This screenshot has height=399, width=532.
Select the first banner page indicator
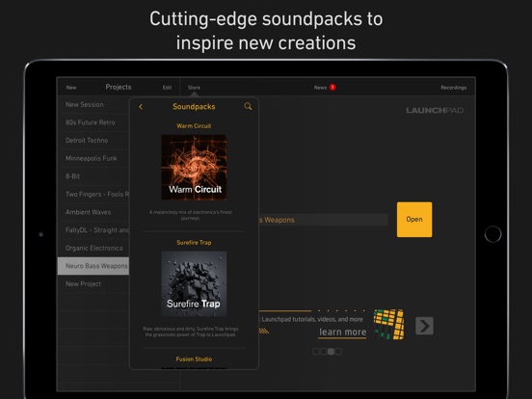(x=316, y=352)
